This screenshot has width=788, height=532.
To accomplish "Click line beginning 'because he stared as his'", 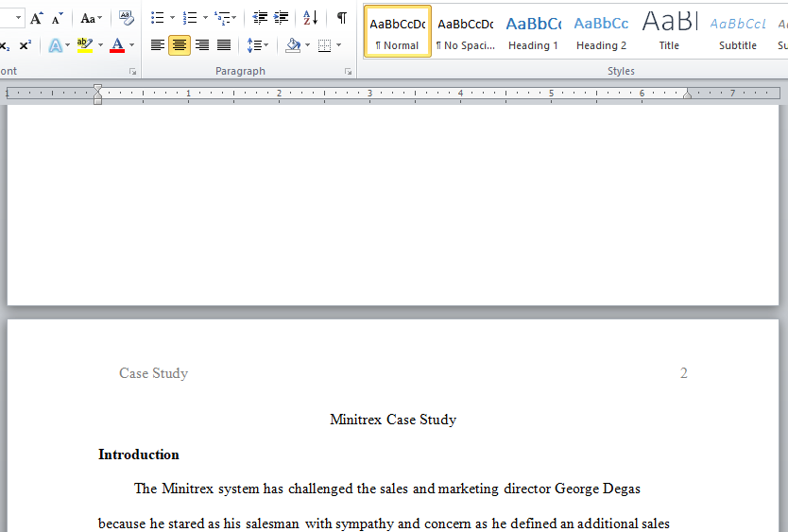I will 384,523.
